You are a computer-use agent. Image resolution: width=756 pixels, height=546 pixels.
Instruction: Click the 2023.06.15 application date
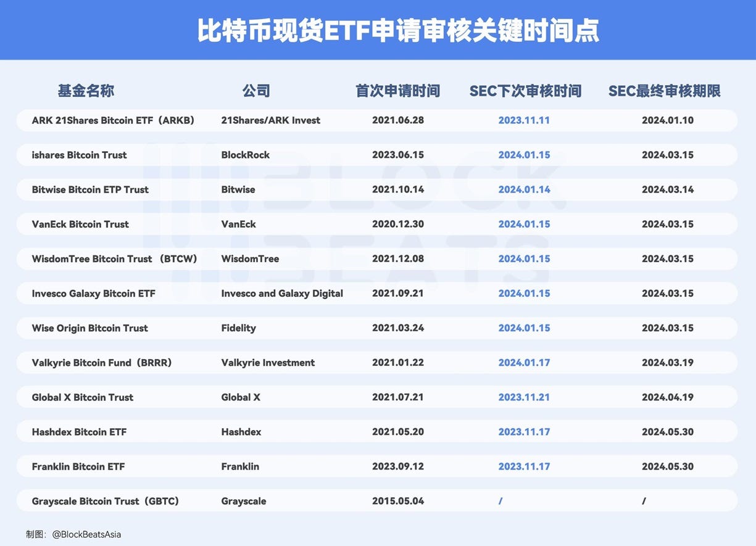[398, 155]
